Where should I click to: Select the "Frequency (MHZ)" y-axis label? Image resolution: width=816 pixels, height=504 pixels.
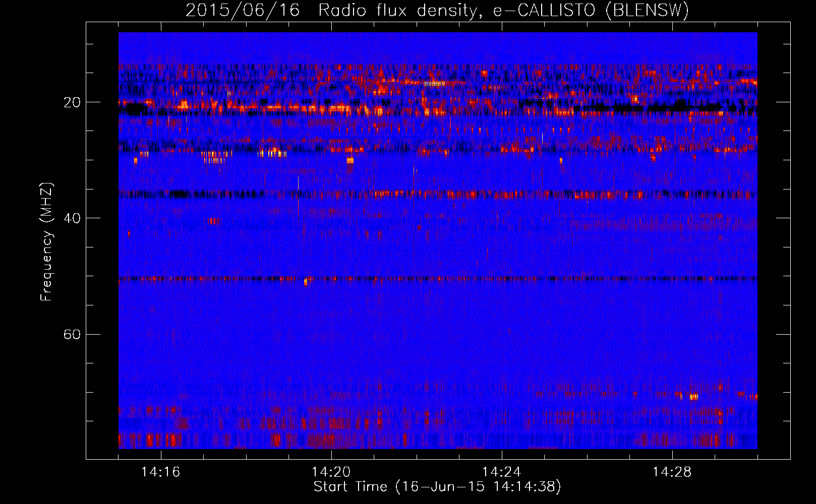[x=46, y=242]
